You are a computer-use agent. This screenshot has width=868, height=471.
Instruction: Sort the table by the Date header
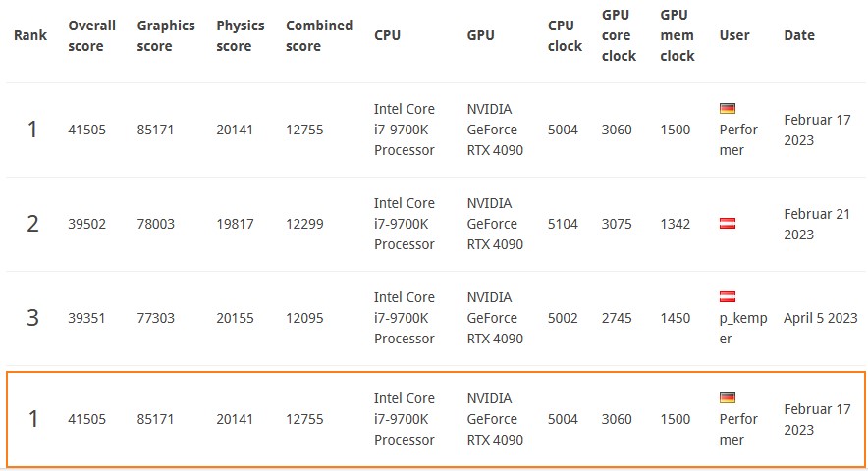pos(799,35)
